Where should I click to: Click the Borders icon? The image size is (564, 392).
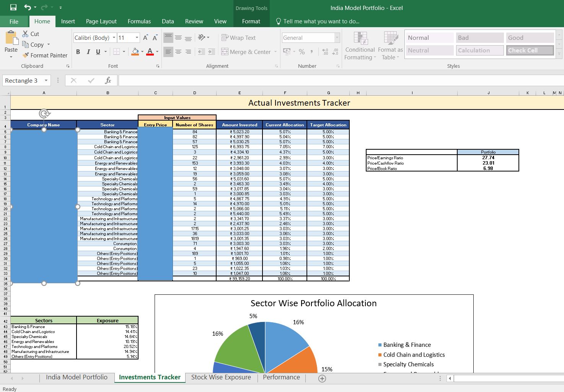click(x=116, y=51)
